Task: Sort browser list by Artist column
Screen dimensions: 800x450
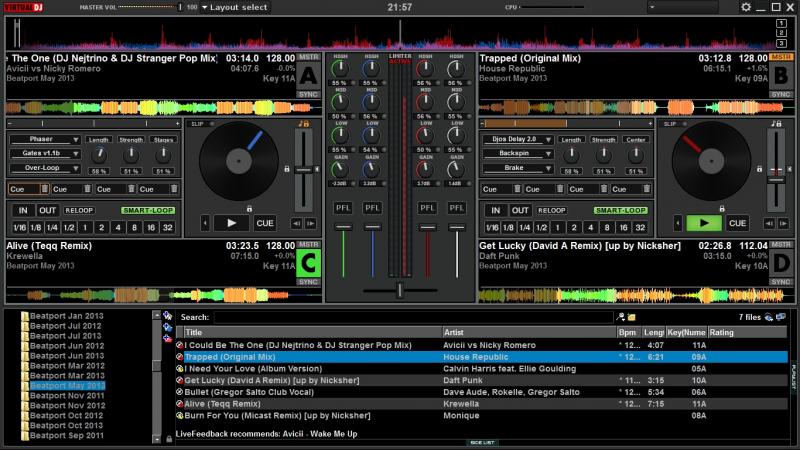Action: click(529, 332)
